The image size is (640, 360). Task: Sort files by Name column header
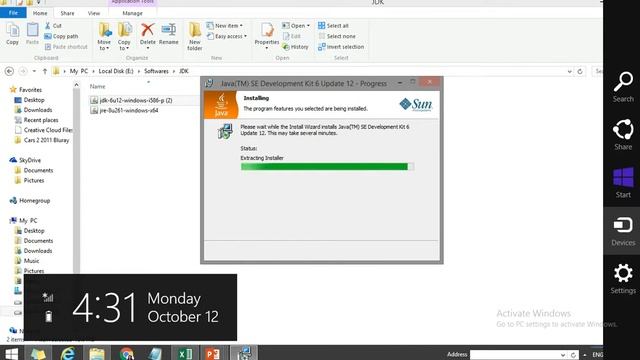point(98,87)
